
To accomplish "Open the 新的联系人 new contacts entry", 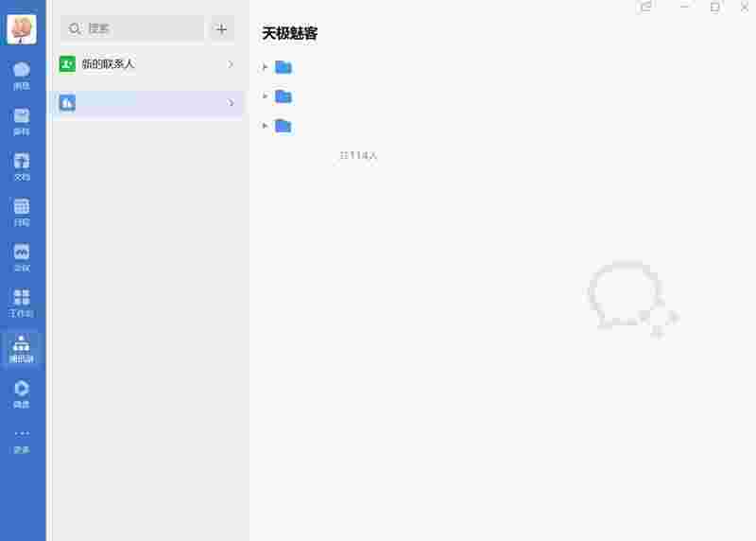I will 146,63.
